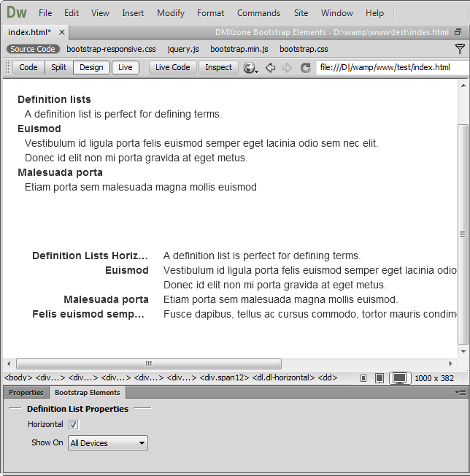Toggle Live view button
The height and width of the screenshot is (476, 470).
point(125,67)
